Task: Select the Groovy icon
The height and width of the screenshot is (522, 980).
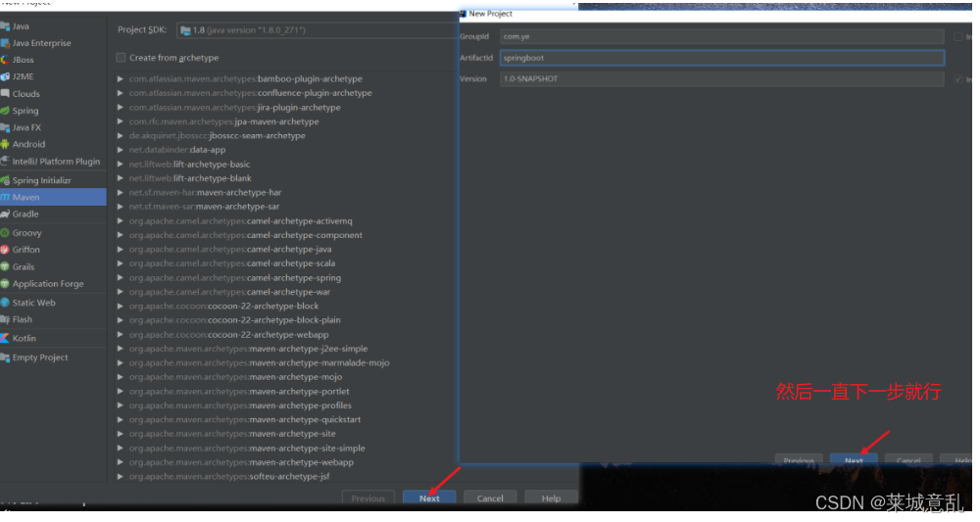Action: (5, 233)
